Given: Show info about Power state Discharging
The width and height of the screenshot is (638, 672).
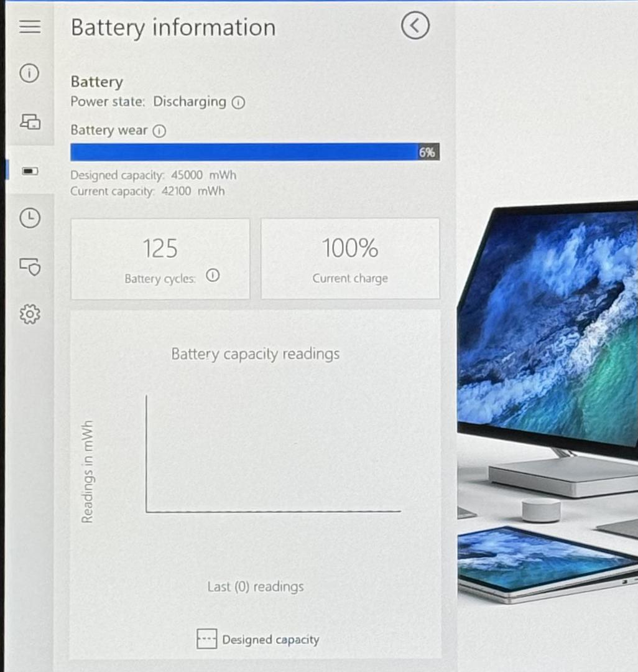Looking at the screenshot, I should pos(238,103).
